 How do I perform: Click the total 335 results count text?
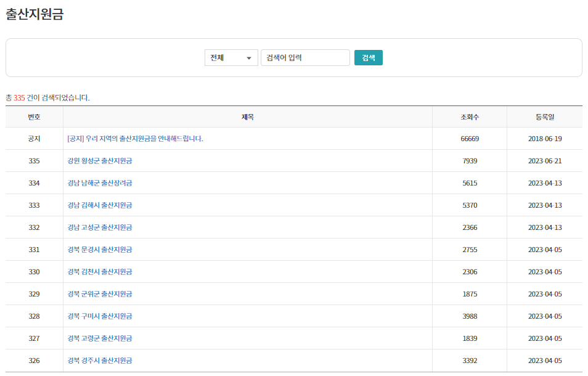[x=47, y=98]
